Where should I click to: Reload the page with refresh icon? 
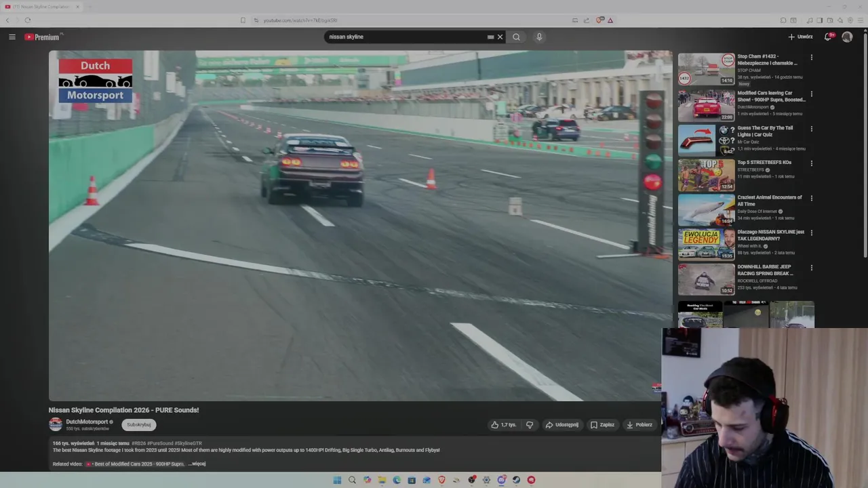[x=27, y=20]
